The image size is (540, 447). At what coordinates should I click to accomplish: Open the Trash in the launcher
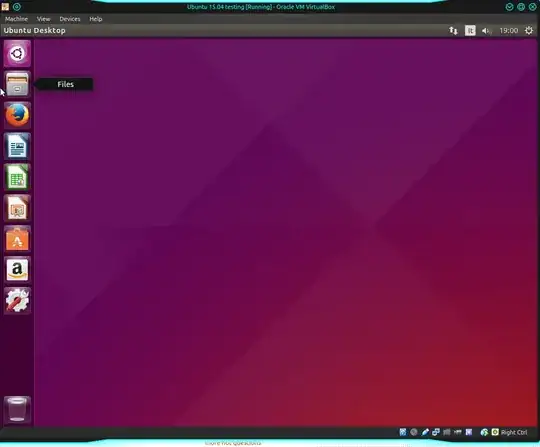[x=17, y=409]
